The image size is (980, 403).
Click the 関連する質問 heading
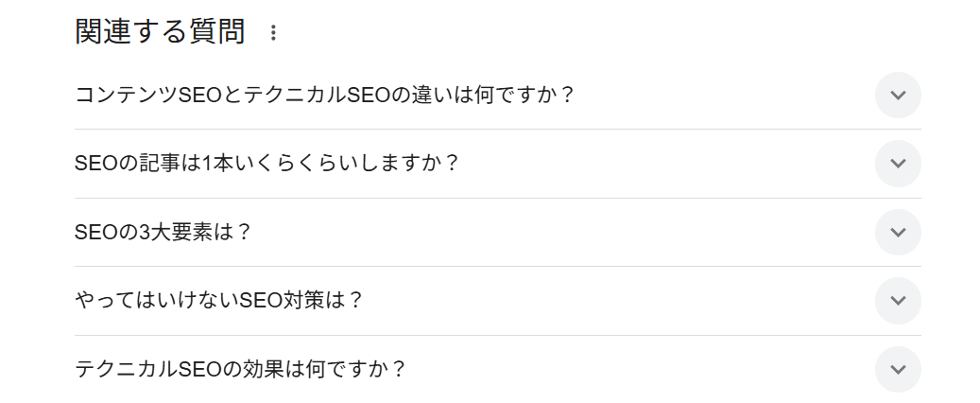click(x=160, y=32)
